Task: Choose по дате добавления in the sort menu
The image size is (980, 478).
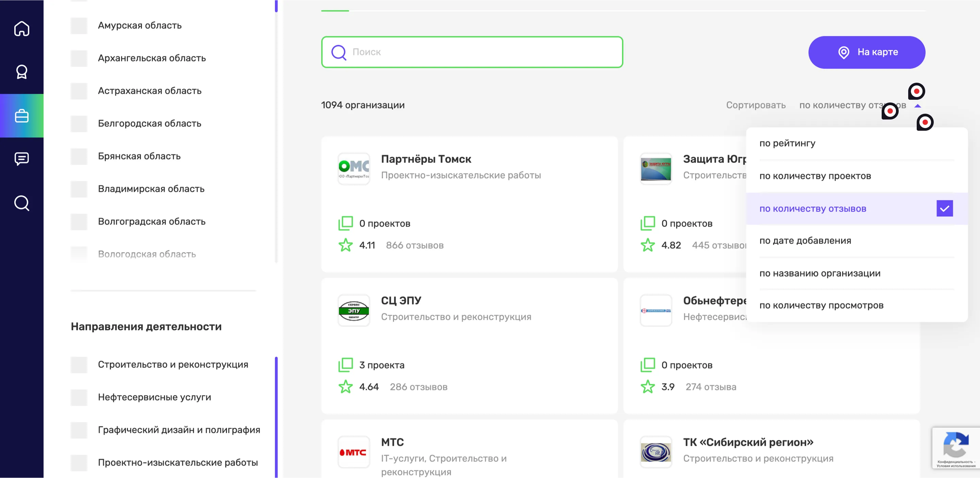Action: click(x=805, y=240)
